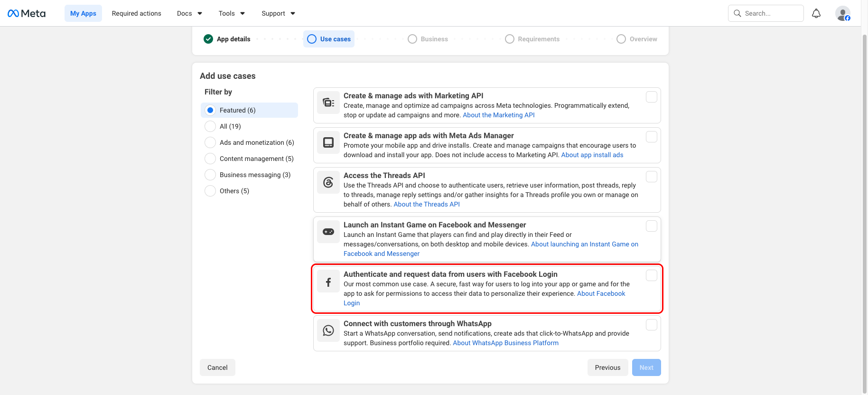Go to the Business step
Screen dimensions: 868x395
(428, 39)
